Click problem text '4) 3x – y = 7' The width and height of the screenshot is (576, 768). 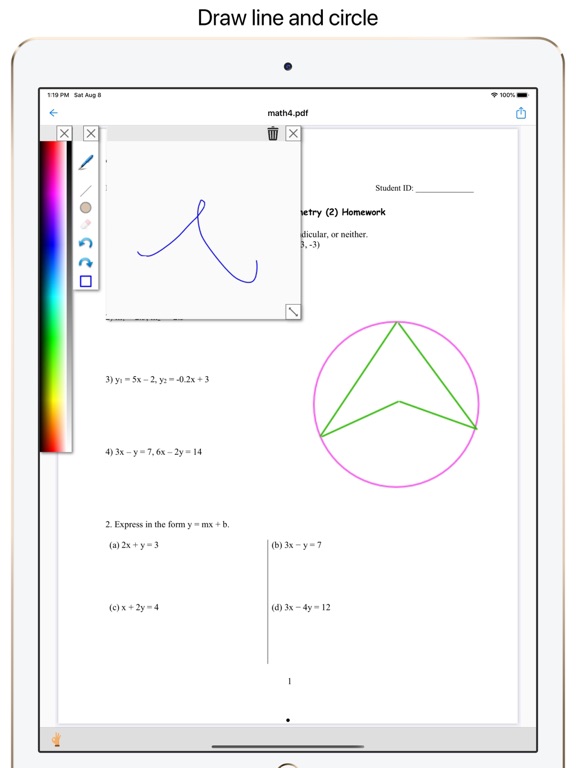point(129,452)
